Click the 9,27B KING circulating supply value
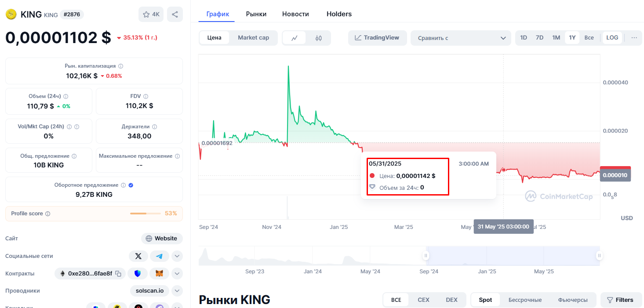The width and height of the screenshot is (644, 308). tap(94, 195)
